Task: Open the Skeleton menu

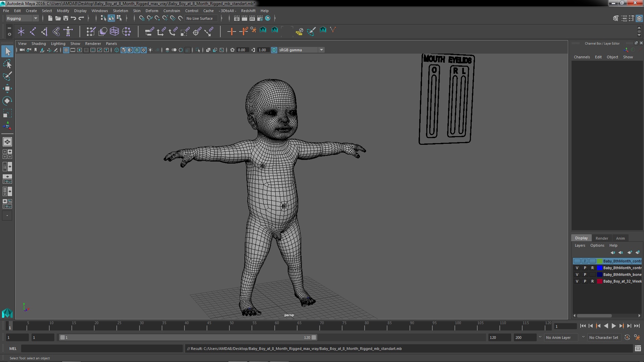Action: point(120,11)
